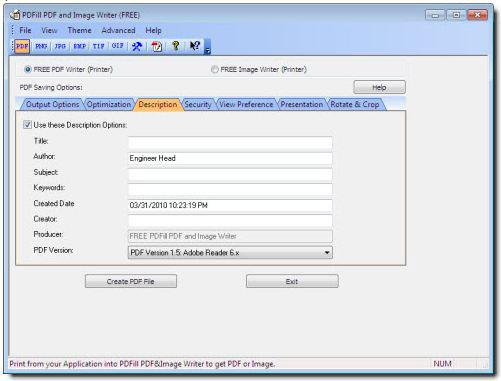Click into the Creator input field
This screenshot has width=501, height=381.
[x=230, y=221]
